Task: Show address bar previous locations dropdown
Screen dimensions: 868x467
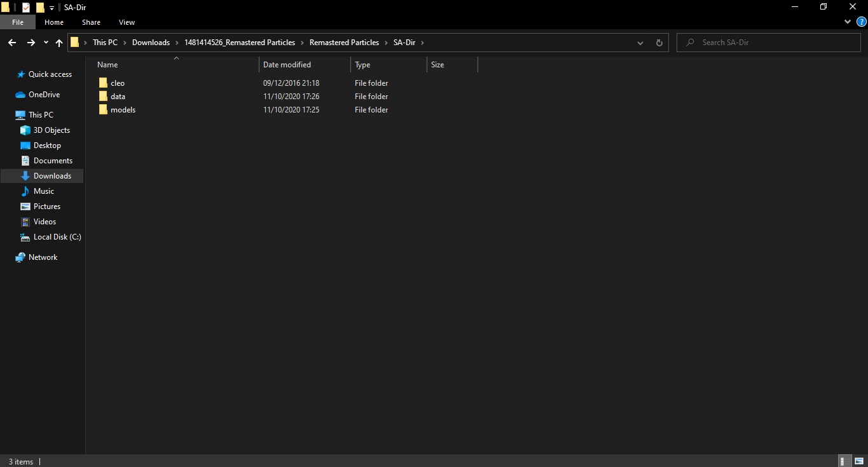Action: 640,43
